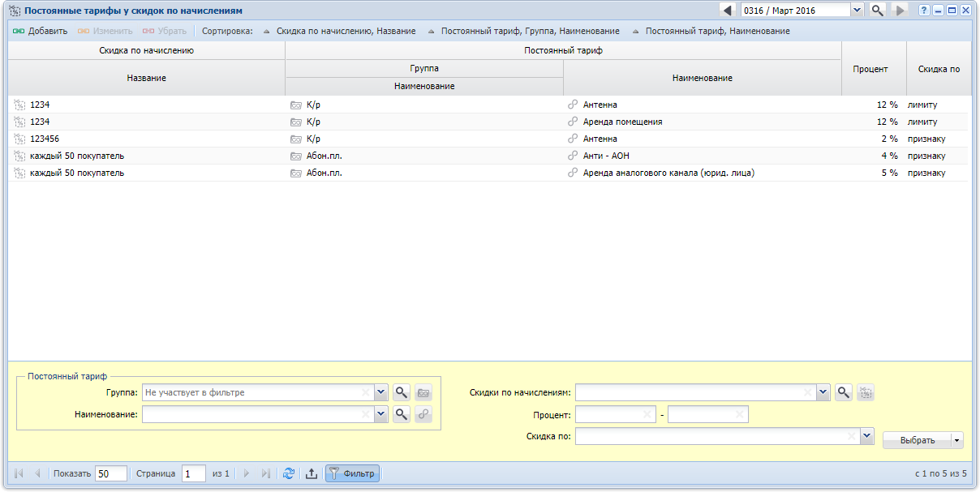
Task: Click the Добавить (add) toolbar button
Action: 41,31
